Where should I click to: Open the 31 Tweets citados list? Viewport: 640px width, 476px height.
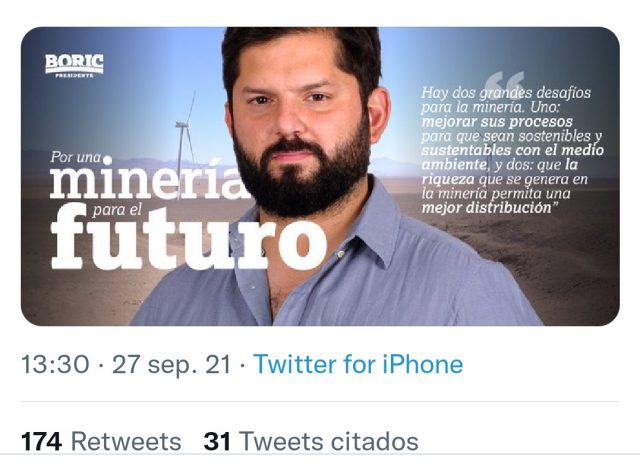[311, 441]
